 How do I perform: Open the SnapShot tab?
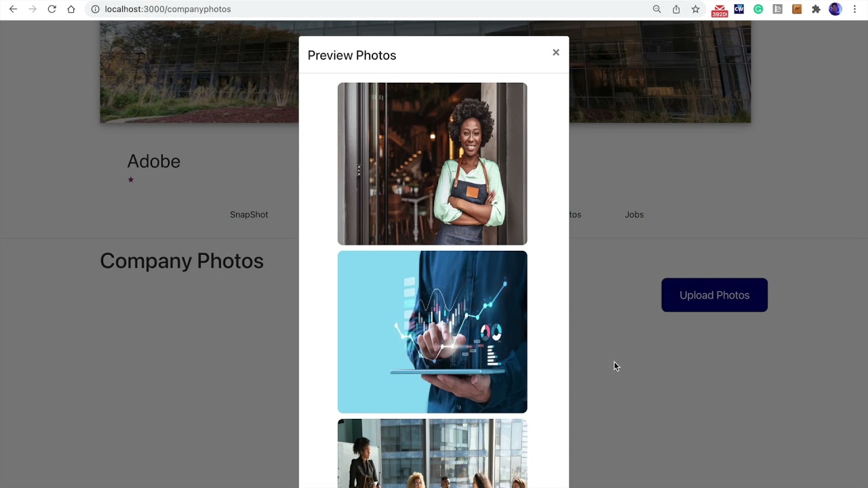click(x=249, y=214)
